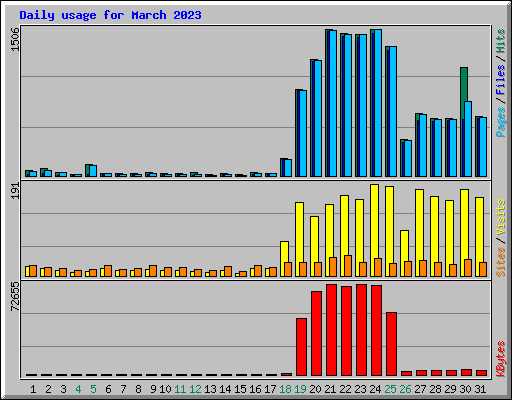Click day 5 on the x-axis
This screenshot has height=400, width=512.
(93, 389)
